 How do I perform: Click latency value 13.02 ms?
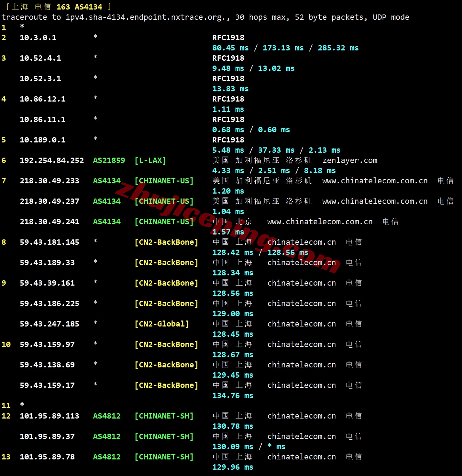276,68
